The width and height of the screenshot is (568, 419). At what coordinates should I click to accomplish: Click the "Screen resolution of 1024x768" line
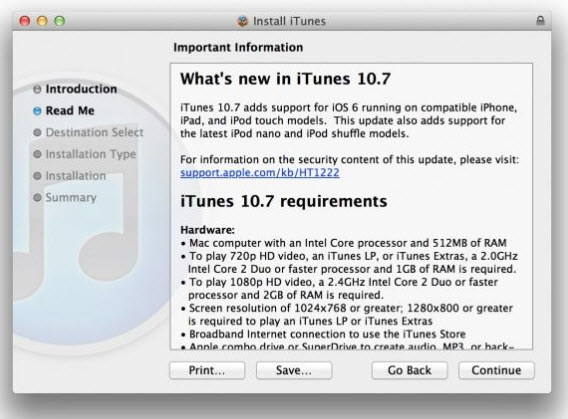pyautogui.click(x=347, y=308)
